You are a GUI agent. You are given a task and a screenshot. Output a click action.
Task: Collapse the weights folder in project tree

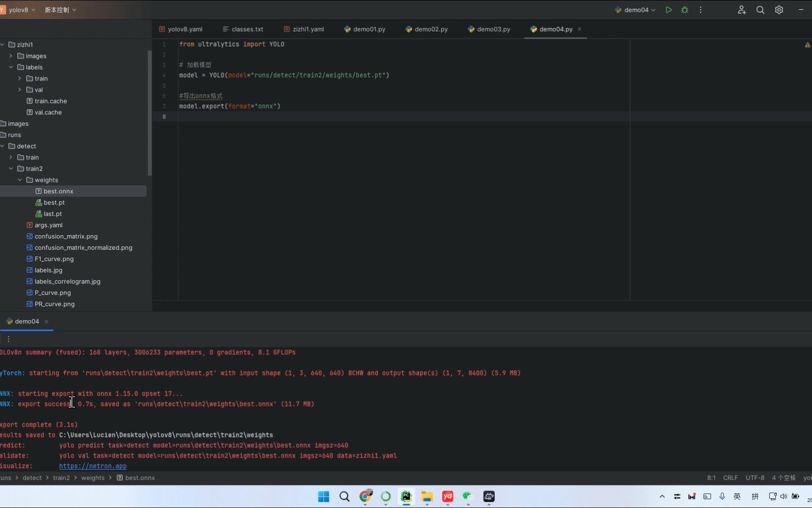click(x=20, y=180)
